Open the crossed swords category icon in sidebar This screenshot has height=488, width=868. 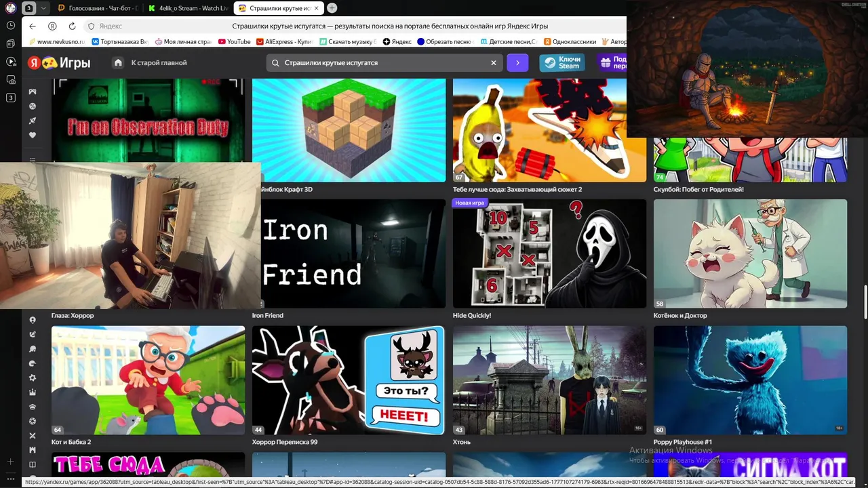[33, 435]
